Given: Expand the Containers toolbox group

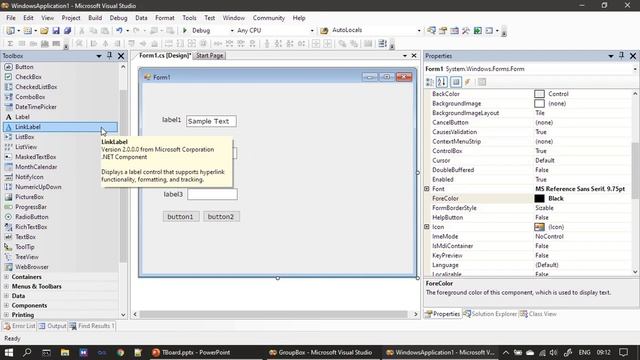Looking at the screenshot, I should pyautogui.click(x=6, y=277).
